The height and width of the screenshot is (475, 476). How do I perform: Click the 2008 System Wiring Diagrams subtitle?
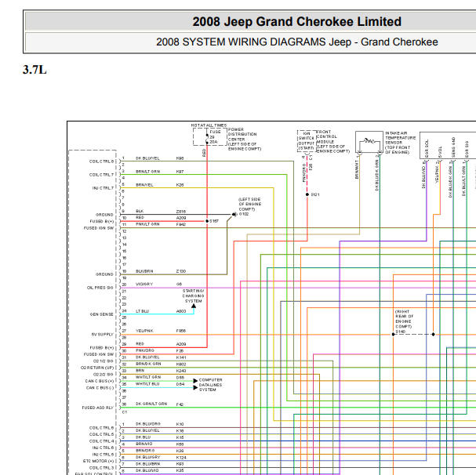click(x=297, y=42)
